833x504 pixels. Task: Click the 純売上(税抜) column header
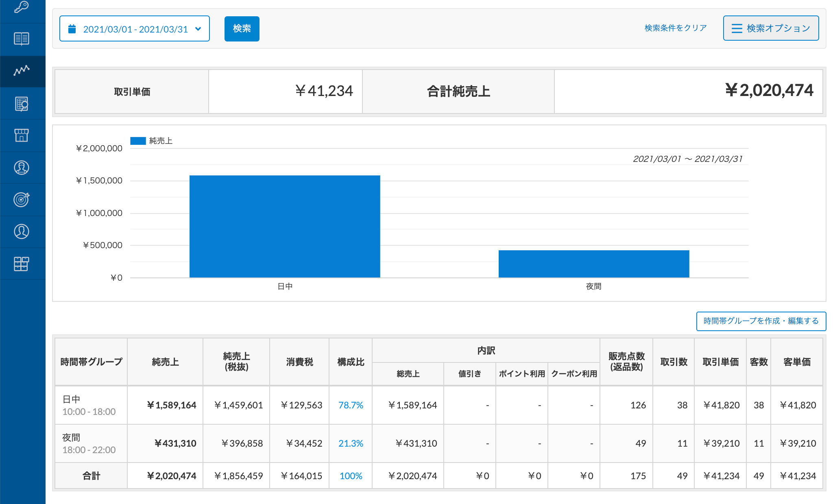236,362
